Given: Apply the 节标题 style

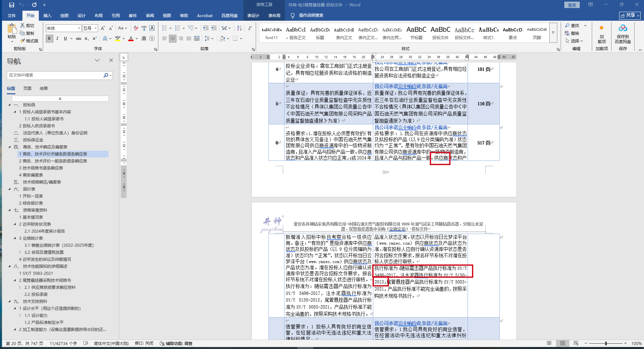Looking at the screenshot, I should [416, 33].
